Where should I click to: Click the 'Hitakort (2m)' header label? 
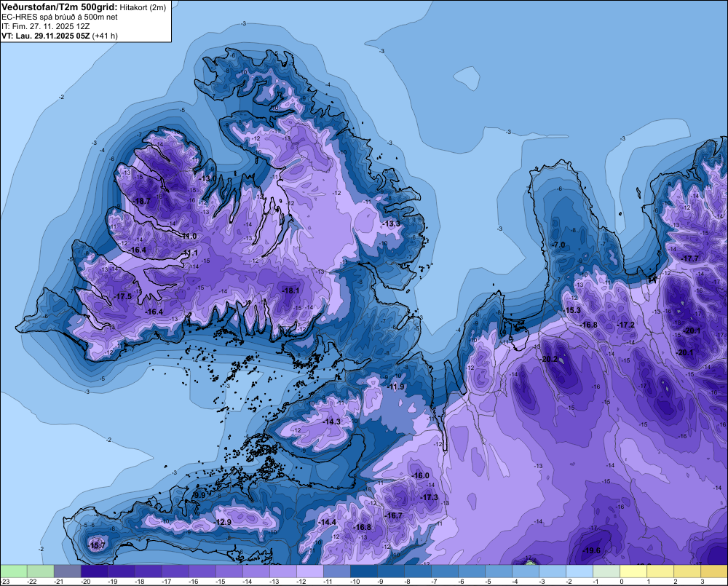[143, 7]
